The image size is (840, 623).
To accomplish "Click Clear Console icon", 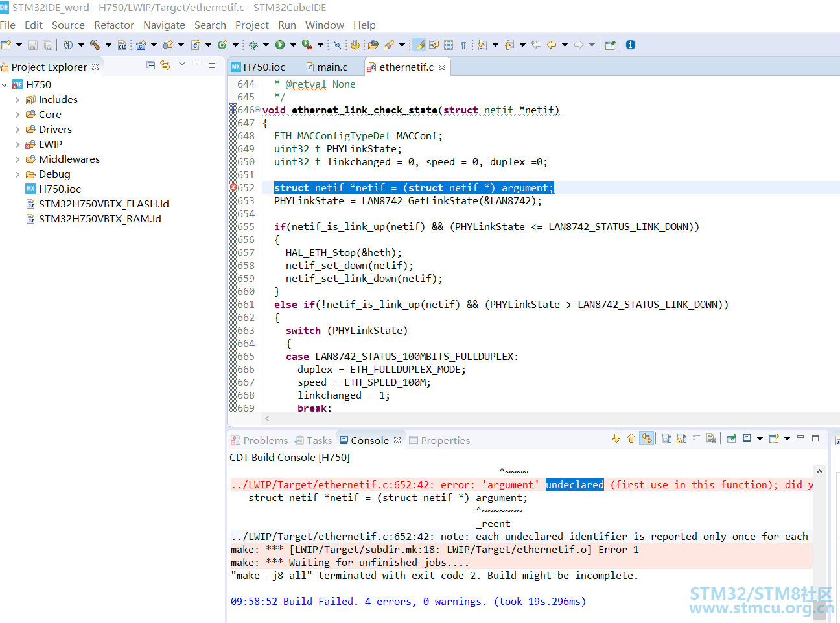I will [711, 439].
